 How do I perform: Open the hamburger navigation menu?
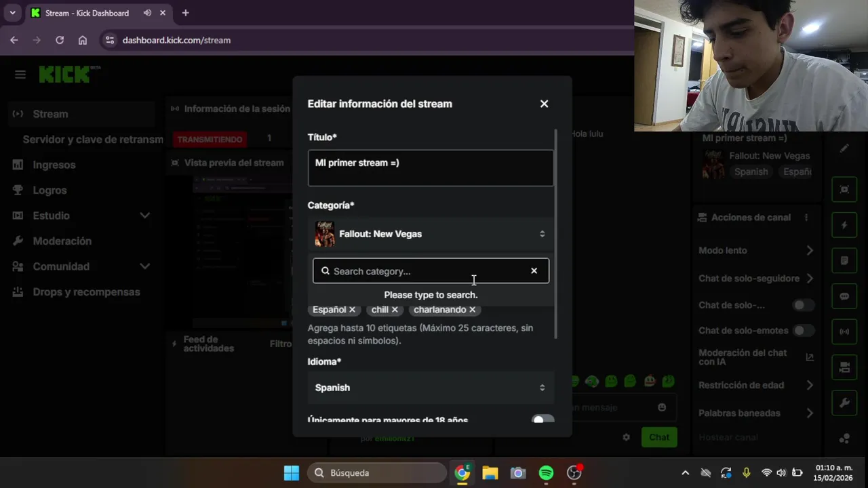(x=20, y=75)
